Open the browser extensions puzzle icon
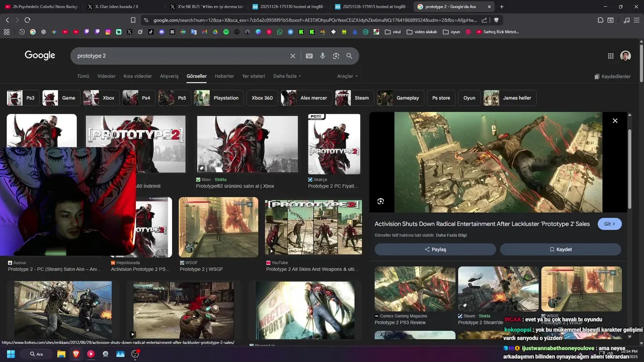644x362 pixels. click(600, 20)
